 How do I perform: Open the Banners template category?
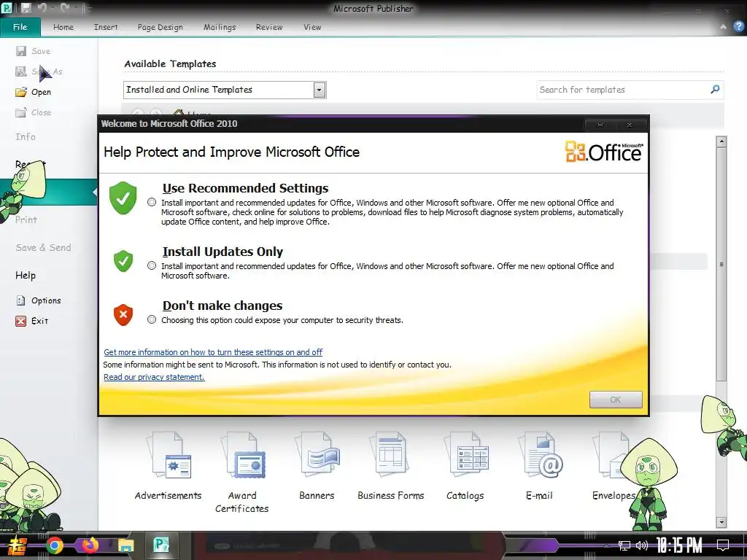coord(317,466)
